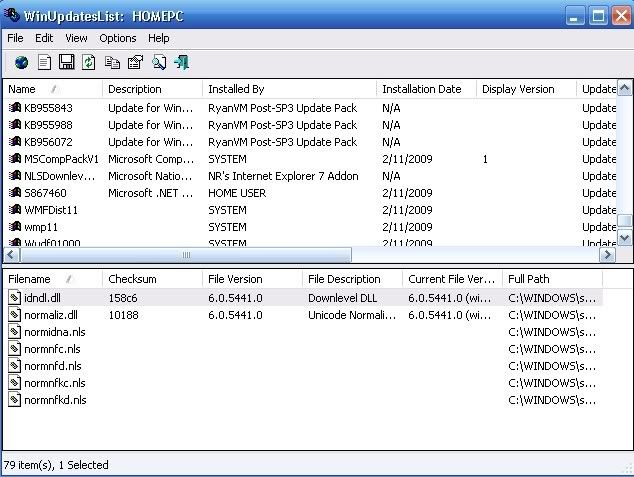
Task: Click the upper pane vertical scrollbar down arrow
Action: tap(624, 238)
